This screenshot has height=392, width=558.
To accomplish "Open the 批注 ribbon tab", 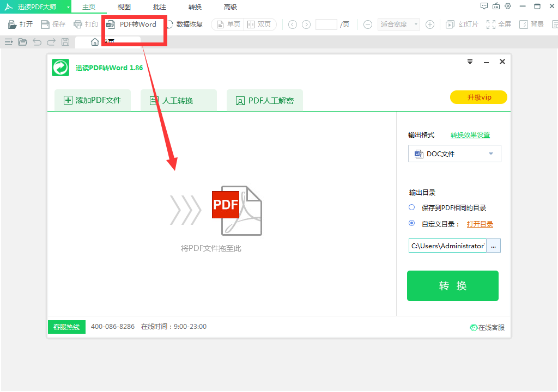I will click(x=160, y=7).
